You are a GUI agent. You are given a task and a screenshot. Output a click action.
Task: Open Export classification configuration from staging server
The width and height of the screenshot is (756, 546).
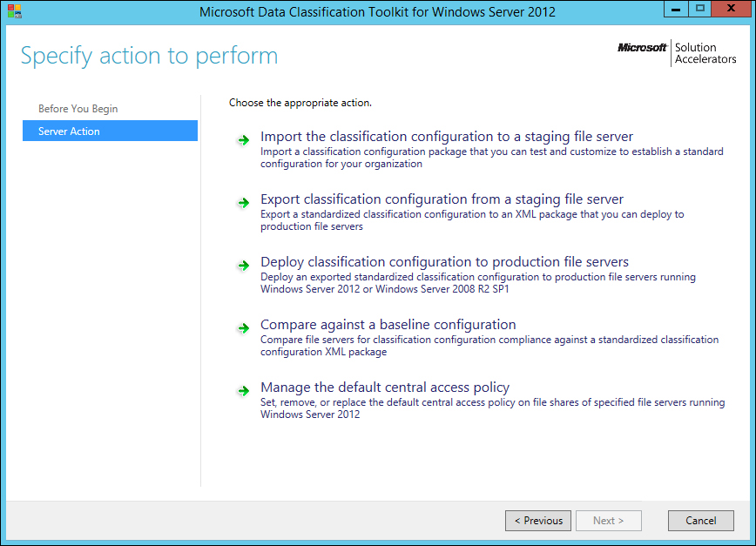pos(441,199)
